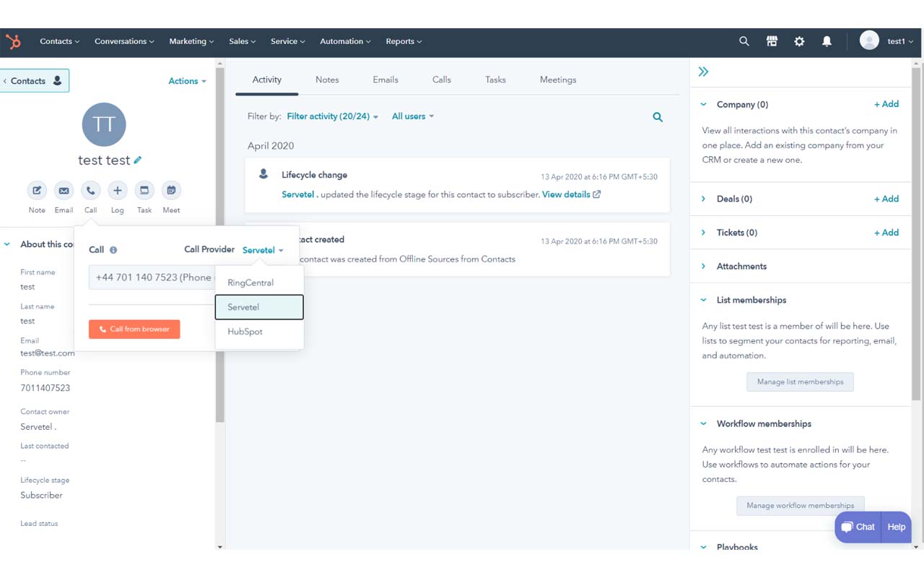924x578 pixels.
Task: Click the Meet calendar icon
Action: [x=171, y=191]
